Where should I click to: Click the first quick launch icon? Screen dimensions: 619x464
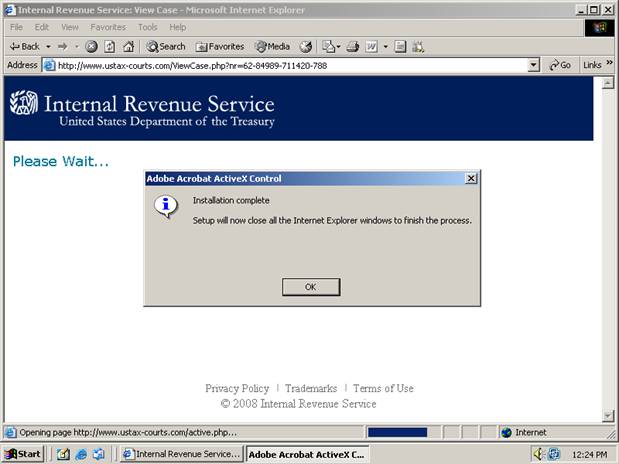(63, 455)
